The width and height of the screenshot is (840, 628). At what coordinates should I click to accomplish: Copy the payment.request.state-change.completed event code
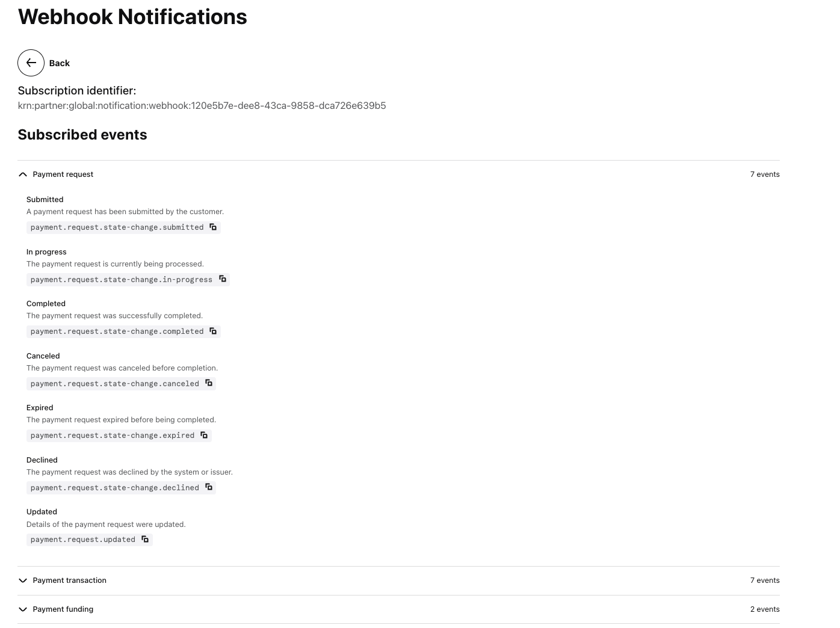point(212,331)
